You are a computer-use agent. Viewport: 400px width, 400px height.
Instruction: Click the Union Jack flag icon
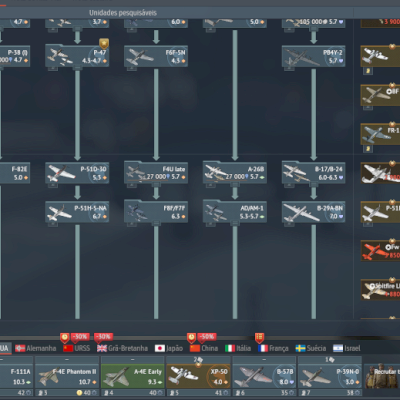click(102, 348)
